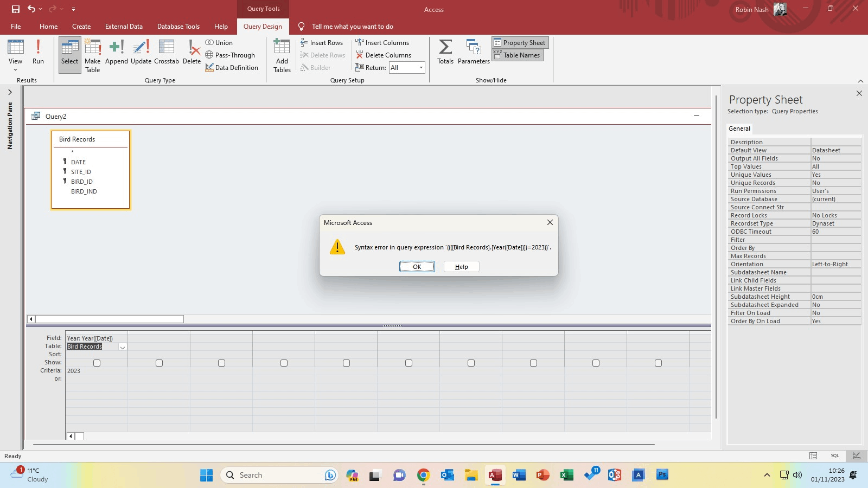
Task: Choose the Append query type
Action: [117, 53]
